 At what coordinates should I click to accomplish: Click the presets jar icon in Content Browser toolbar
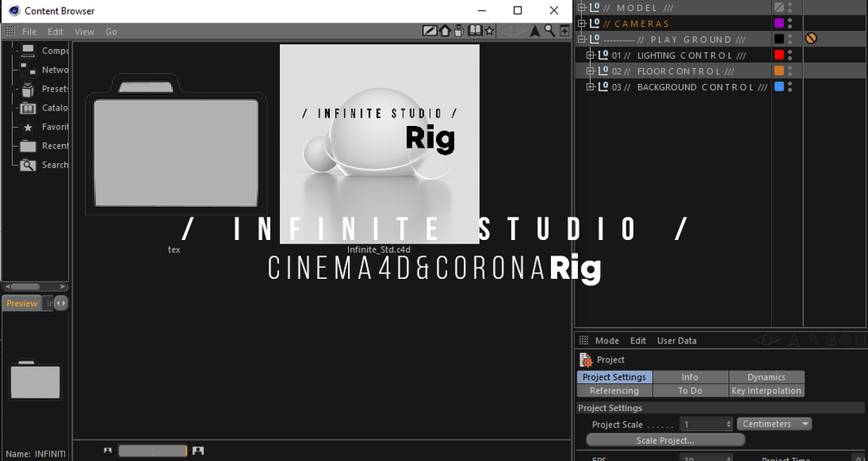(459, 31)
